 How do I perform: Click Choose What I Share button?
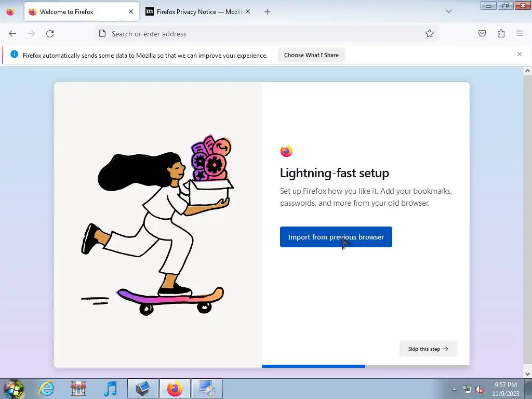[x=311, y=55]
